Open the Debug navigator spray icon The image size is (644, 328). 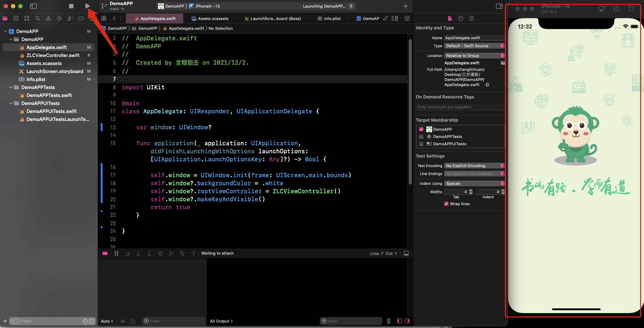pos(70,19)
